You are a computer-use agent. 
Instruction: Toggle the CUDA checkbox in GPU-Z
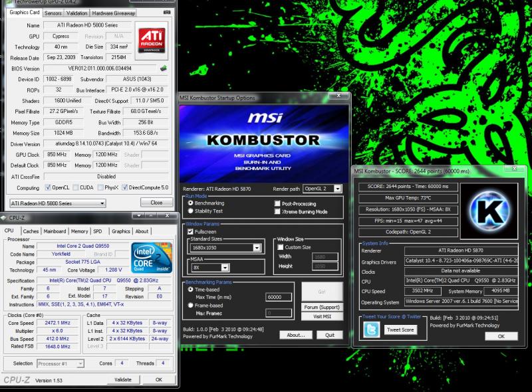point(76,187)
